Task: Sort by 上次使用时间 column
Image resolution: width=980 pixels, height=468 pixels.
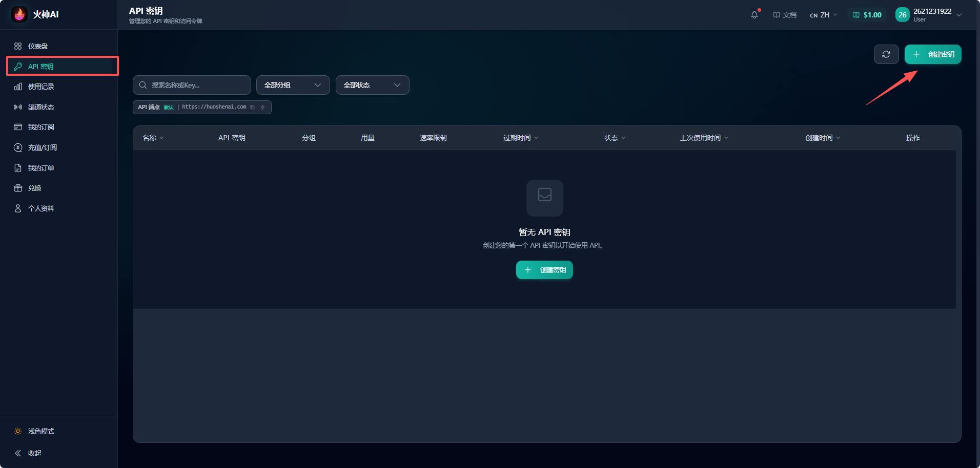Action: point(704,138)
